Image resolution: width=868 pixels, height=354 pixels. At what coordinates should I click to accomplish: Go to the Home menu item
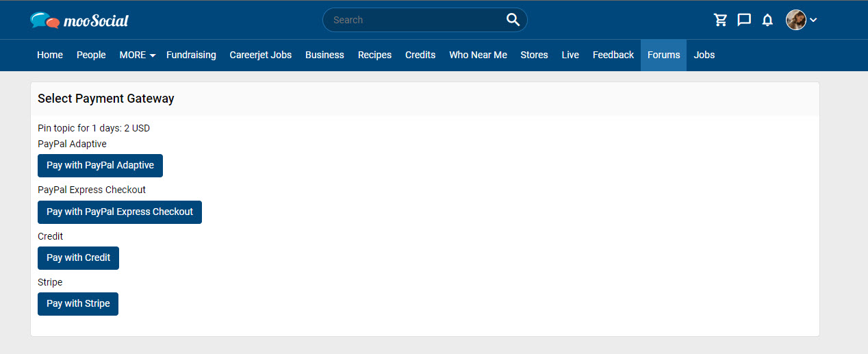(x=50, y=55)
